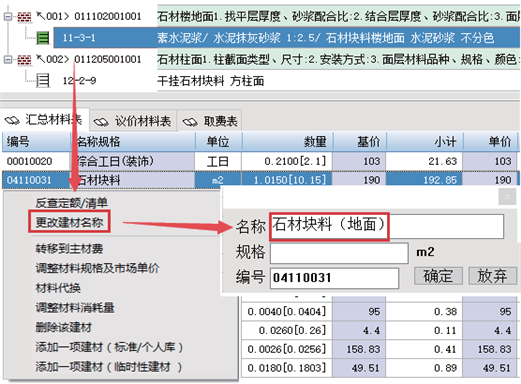This screenshot has width=521, height=384.
Task: Click the book icon on 汇总材料表 tab
Action: [x=12, y=120]
